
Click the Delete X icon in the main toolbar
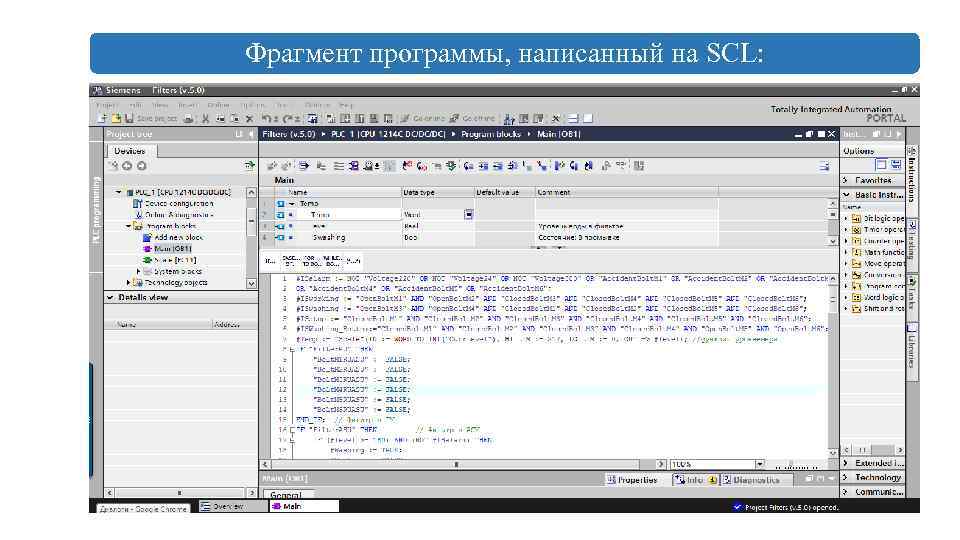(249, 118)
